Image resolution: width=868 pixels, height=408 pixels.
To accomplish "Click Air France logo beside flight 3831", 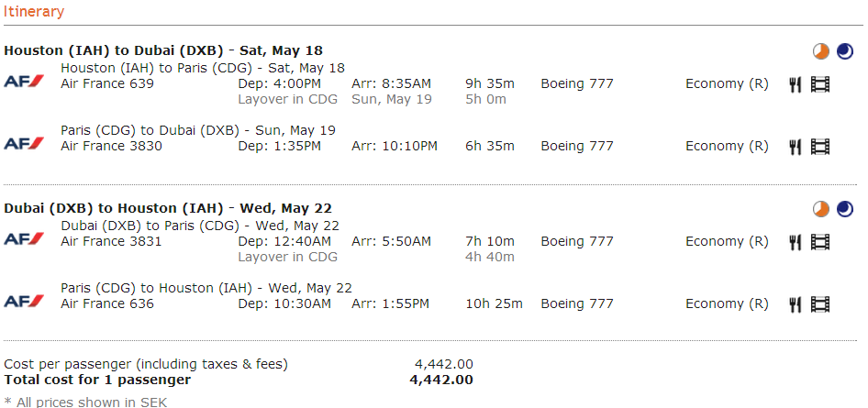I will pyautogui.click(x=24, y=239).
